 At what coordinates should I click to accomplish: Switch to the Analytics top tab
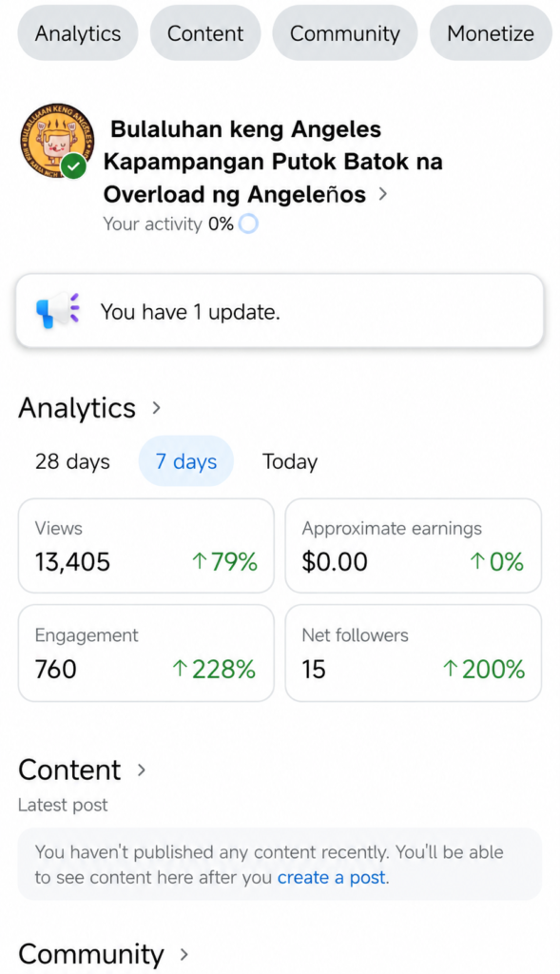[78, 33]
